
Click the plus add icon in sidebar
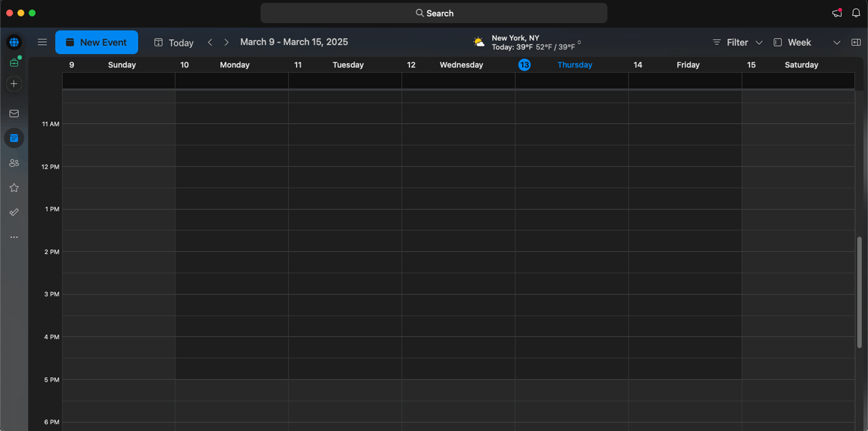14,84
